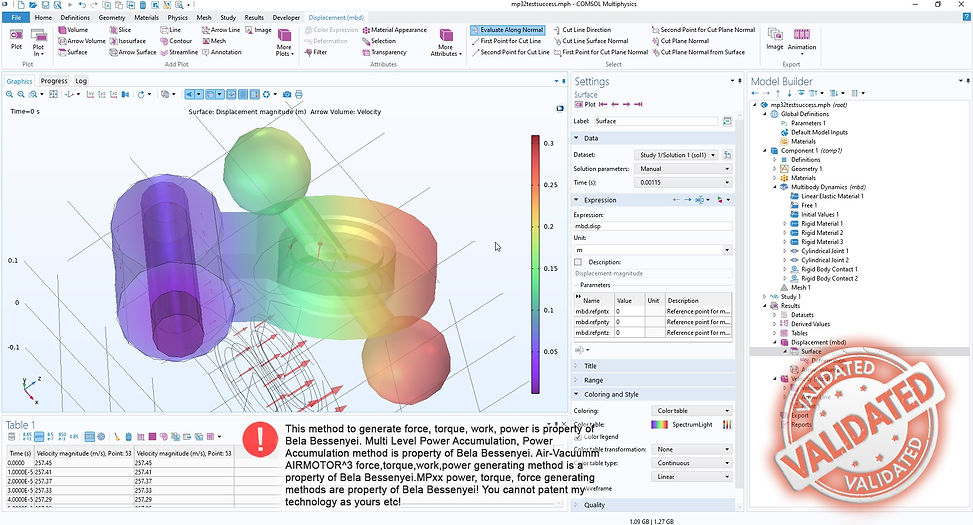Switch to the Geometry ribbon tab
The width and height of the screenshot is (973, 525).
112,17
